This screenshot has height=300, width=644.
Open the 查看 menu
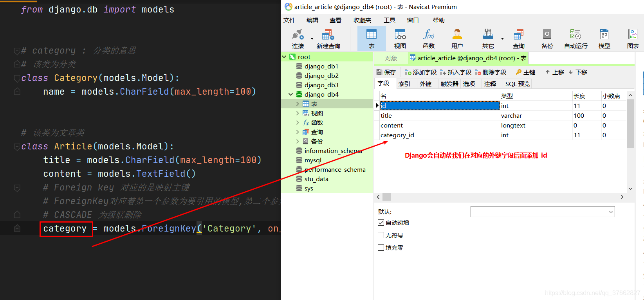point(336,20)
